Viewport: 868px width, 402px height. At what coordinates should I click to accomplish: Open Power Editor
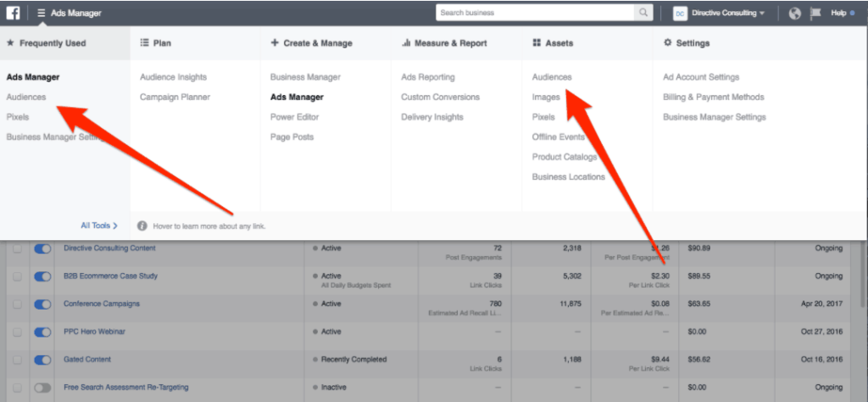coord(294,117)
